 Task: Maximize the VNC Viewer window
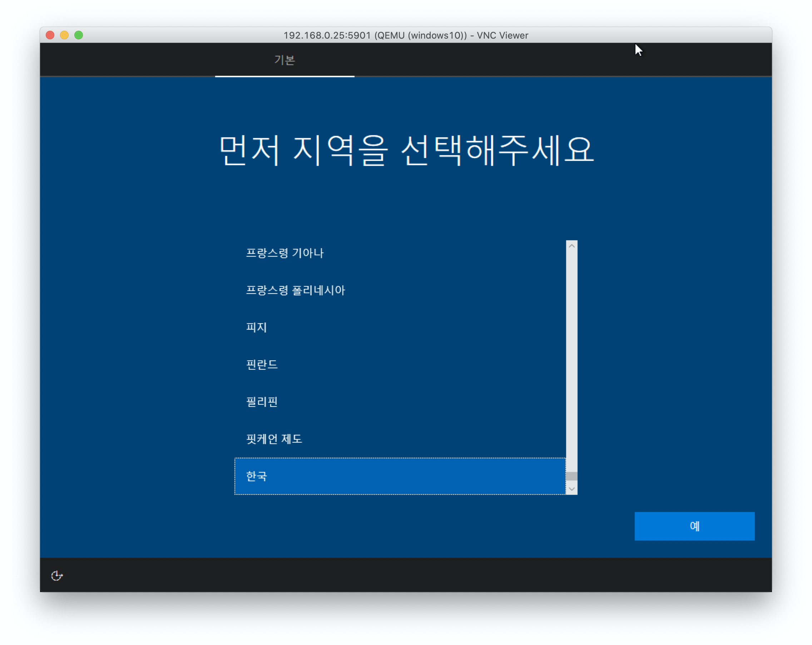pos(79,35)
